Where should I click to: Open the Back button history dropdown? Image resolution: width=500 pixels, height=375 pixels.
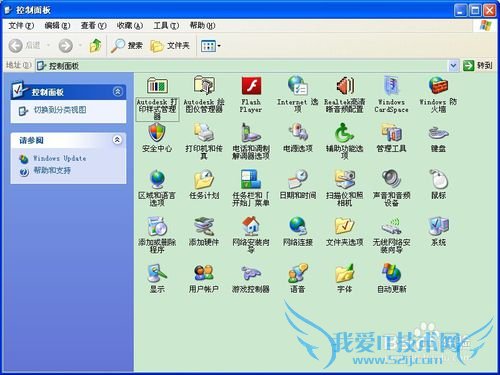click(49, 45)
